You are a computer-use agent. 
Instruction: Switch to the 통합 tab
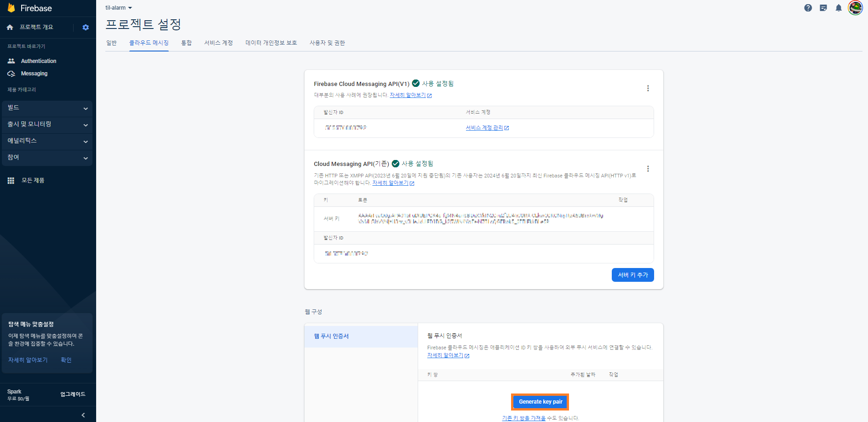[186, 43]
